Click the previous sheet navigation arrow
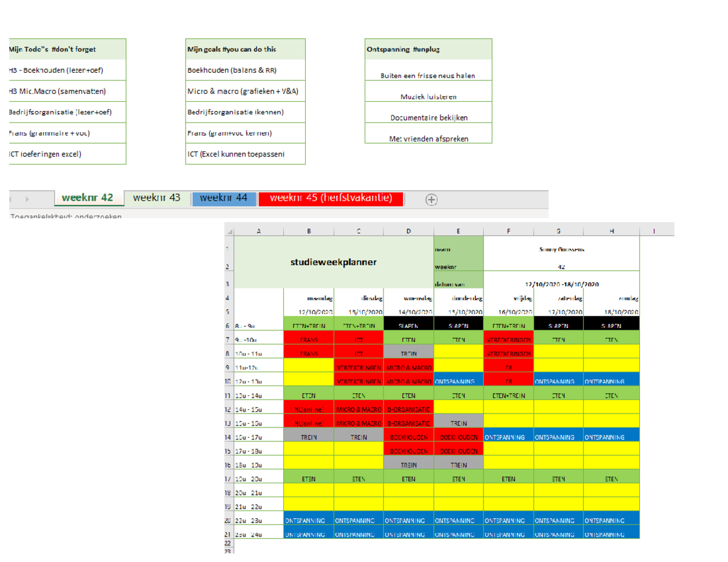 11,198
